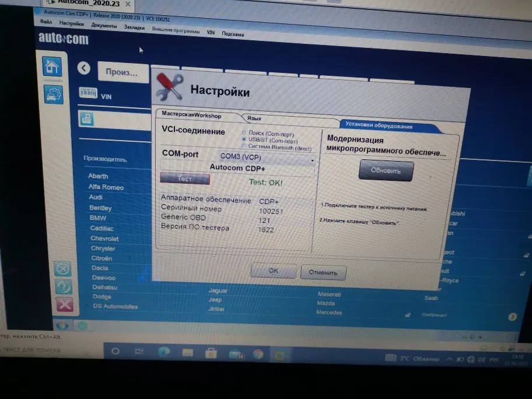
Task: Select Abarth in manufacturer list
Action: coord(98,176)
